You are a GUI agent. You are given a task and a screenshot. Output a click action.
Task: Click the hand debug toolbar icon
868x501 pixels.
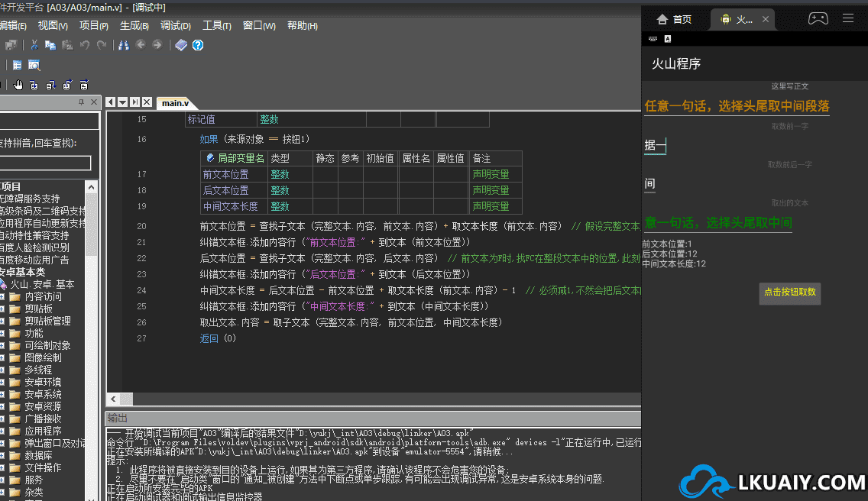coord(18,85)
